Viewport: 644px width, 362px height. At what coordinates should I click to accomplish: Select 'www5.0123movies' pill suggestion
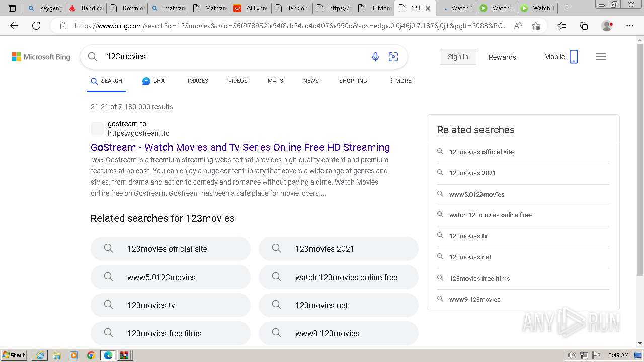tap(171, 277)
